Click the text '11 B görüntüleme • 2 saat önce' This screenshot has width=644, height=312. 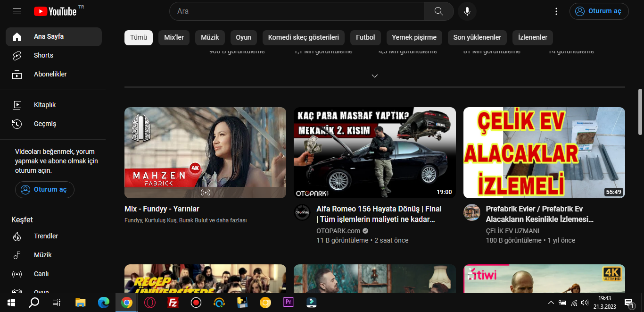[363, 240]
